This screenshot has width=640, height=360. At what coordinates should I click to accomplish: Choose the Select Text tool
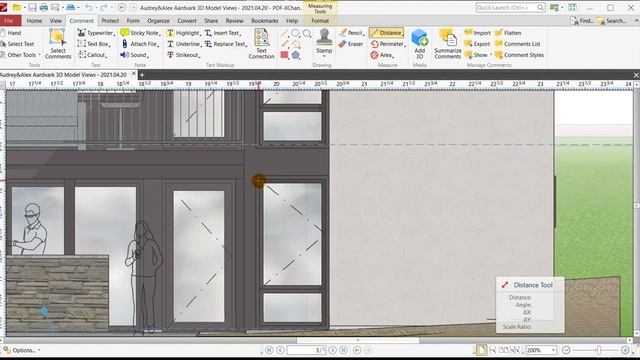[17, 44]
